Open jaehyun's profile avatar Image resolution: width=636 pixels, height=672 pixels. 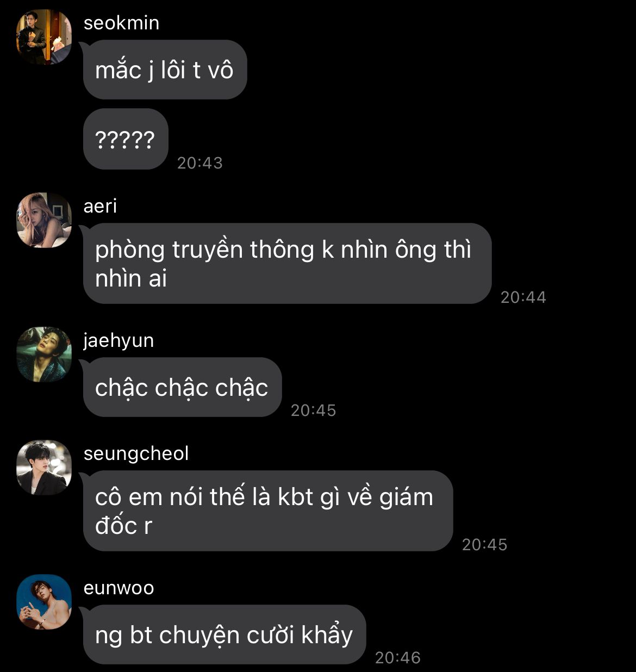click(45, 354)
